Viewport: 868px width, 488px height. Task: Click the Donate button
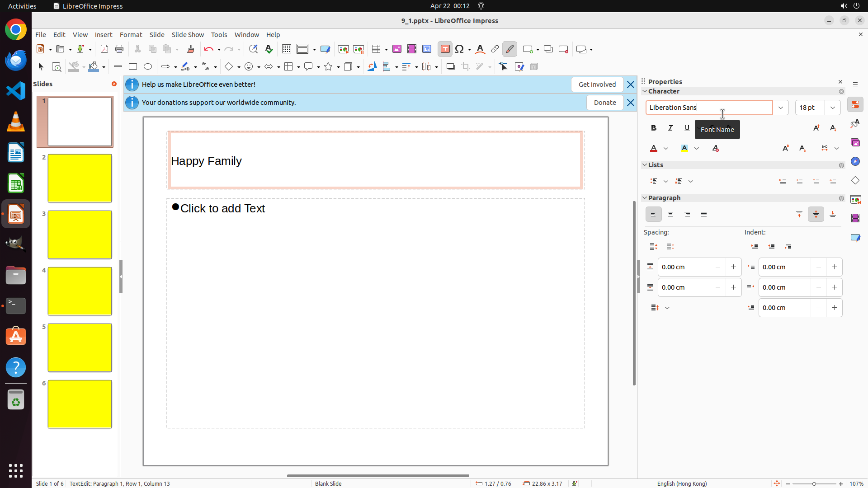click(605, 103)
